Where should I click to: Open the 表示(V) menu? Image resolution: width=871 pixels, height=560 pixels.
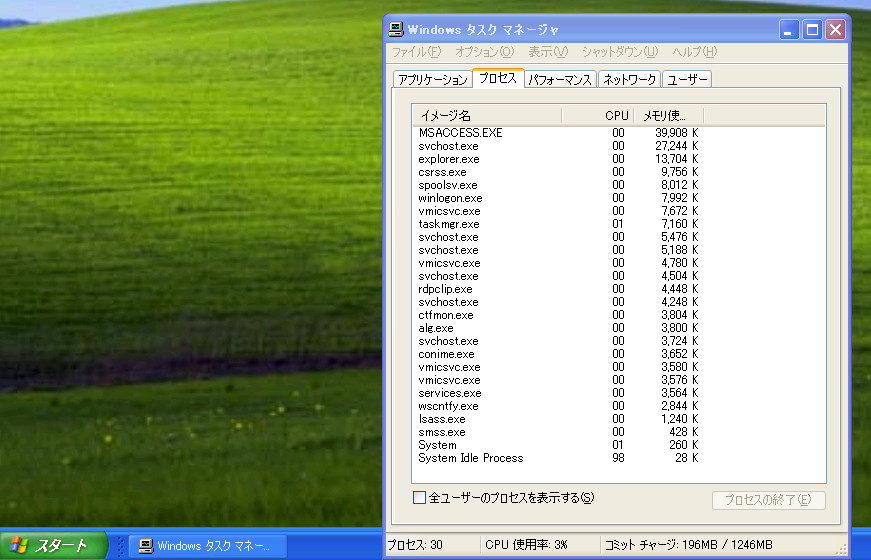(x=548, y=52)
